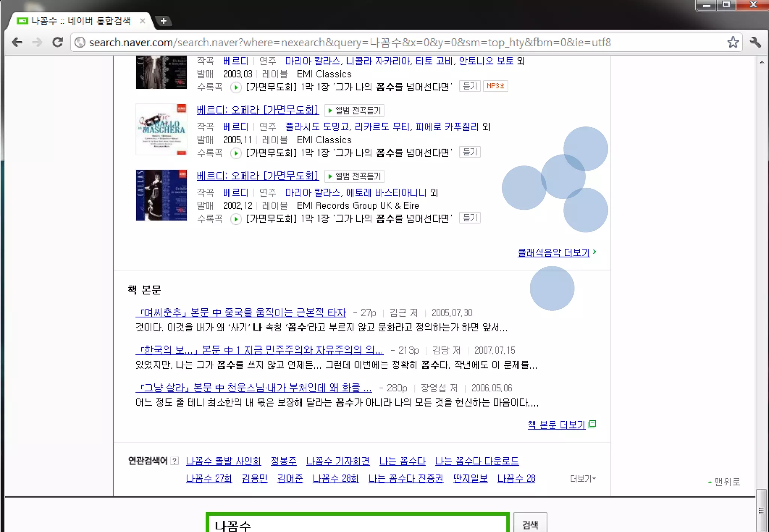
Task: Open 책 본문 더보기 new-window icon
Action: (592, 424)
